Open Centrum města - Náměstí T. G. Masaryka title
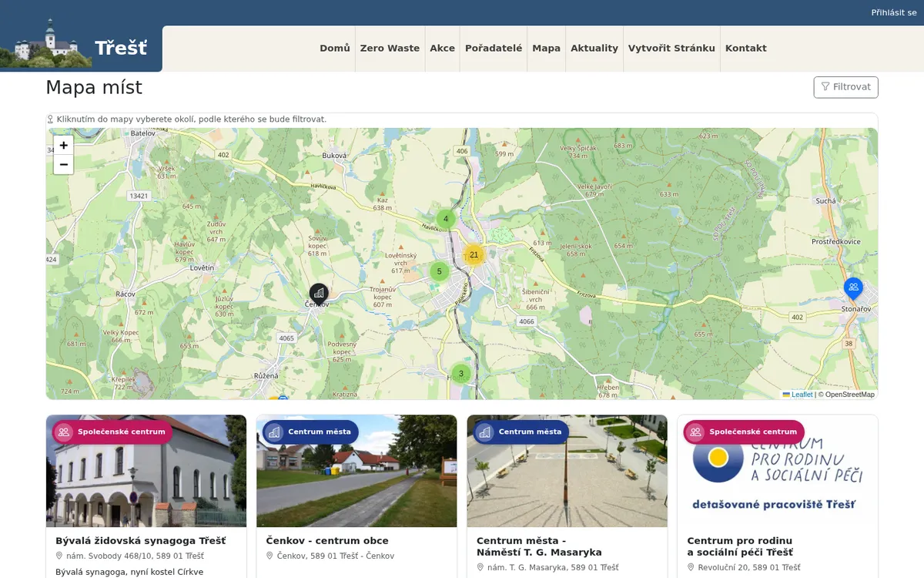The image size is (924, 578). (x=539, y=546)
